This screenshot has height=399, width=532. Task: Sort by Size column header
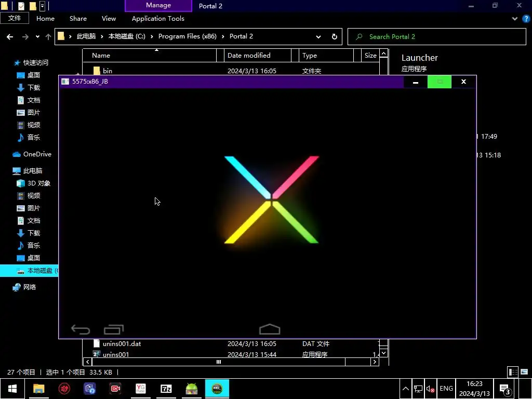[370, 55]
